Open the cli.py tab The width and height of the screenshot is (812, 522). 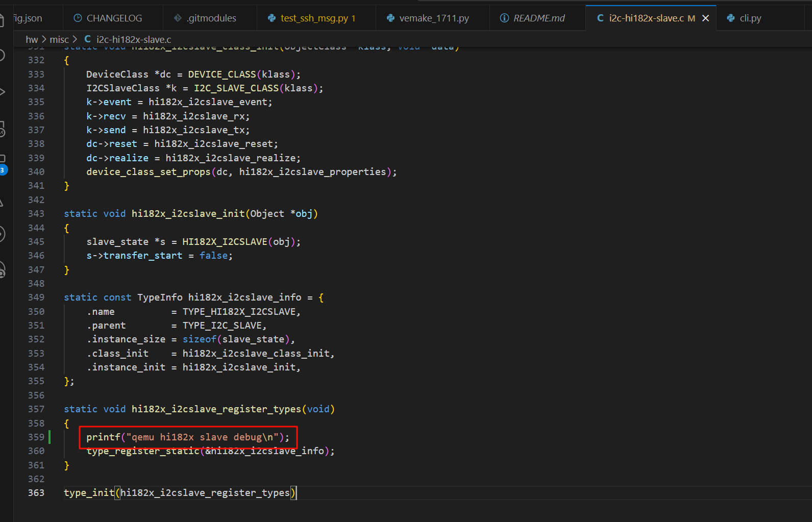tap(750, 18)
